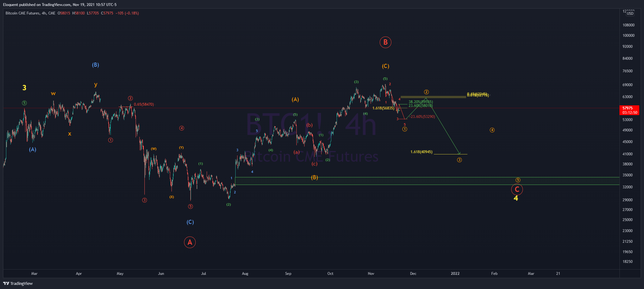Click the 100000 price axis label
This screenshot has height=289, width=644.
pos(628,36)
